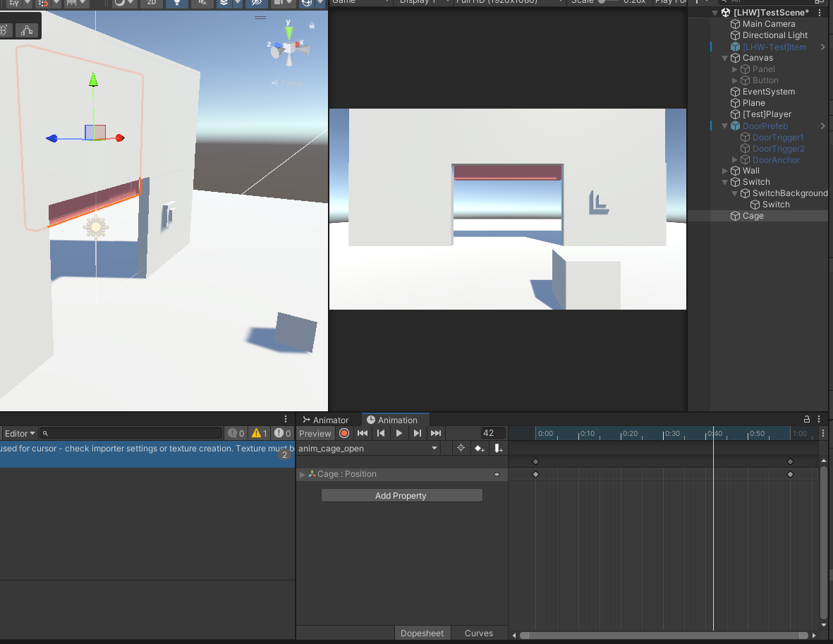
Task: Select the last Cage Position keyframe at 1:00
Action: pos(790,474)
